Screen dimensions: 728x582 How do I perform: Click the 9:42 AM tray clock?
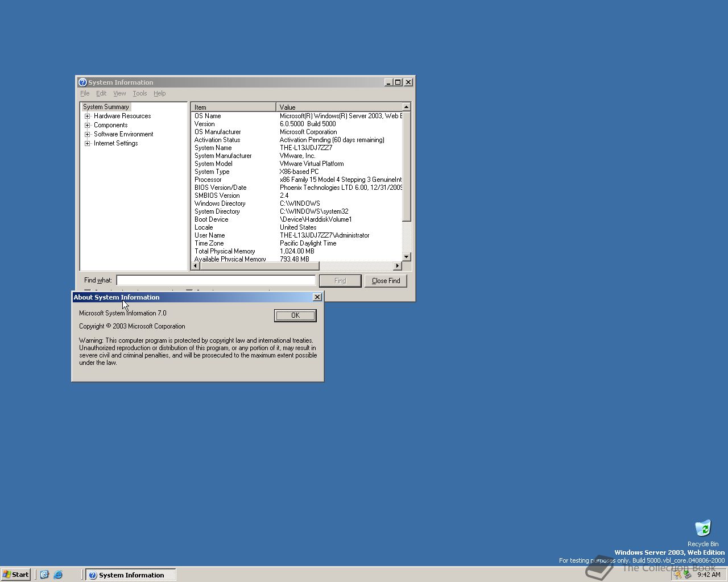(x=709, y=575)
